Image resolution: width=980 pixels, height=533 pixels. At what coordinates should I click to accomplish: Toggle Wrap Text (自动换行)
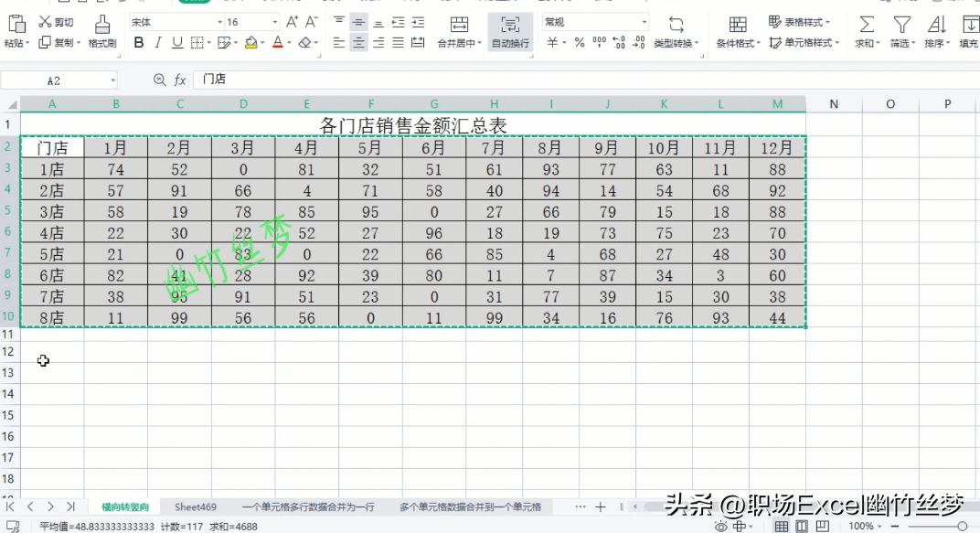pos(510,31)
